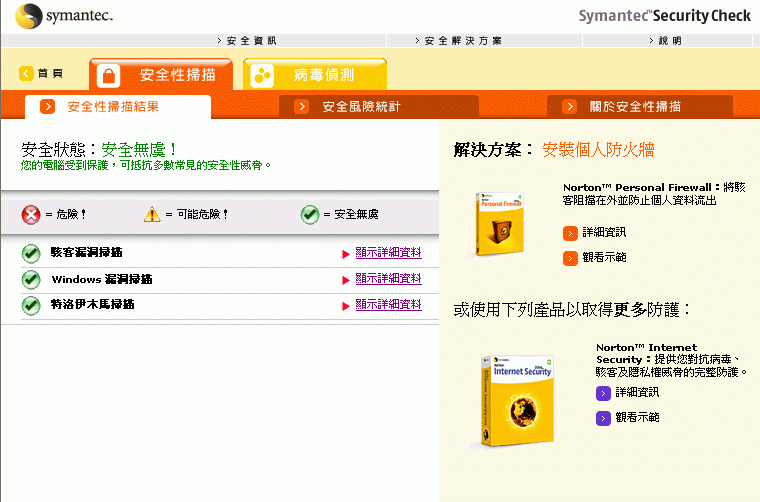Screen dimensions: 760x502
Task: Open 觀看示範 for Norton Personal Firewall
Action: (x=604, y=258)
